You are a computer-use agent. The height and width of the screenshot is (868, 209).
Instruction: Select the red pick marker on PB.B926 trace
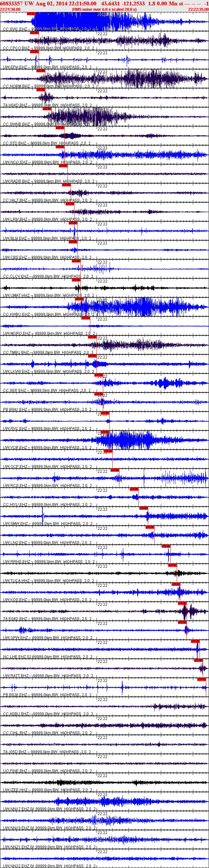click(x=201, y=679)
